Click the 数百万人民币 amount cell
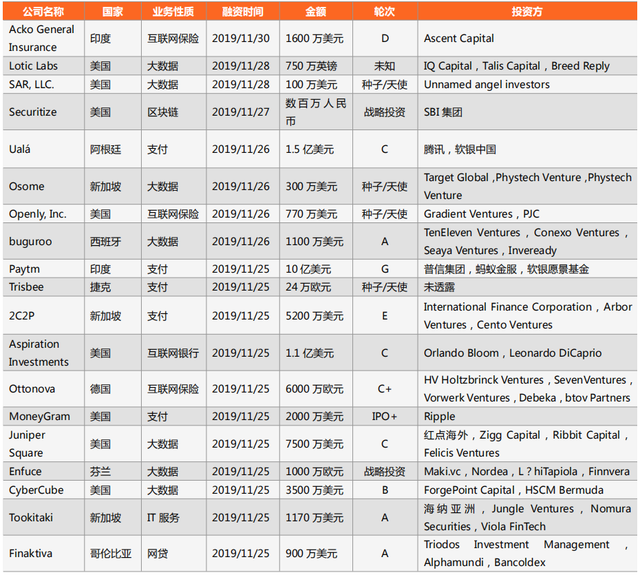The image size is (640, 575). 316,112
